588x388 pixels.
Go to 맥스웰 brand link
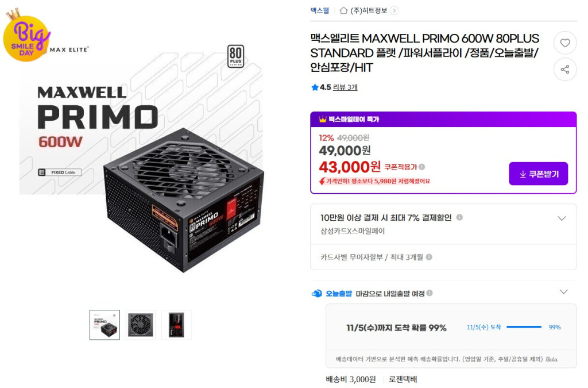[319, 10]
